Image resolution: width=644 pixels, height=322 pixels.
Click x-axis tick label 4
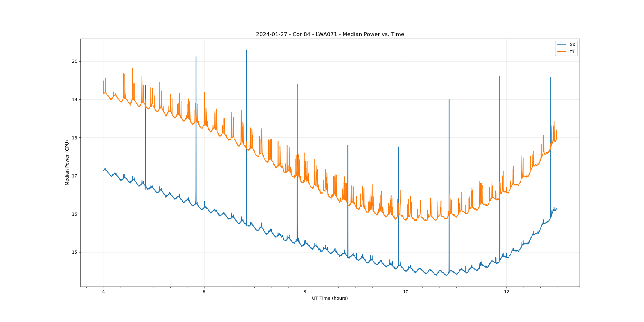point(103,292)
